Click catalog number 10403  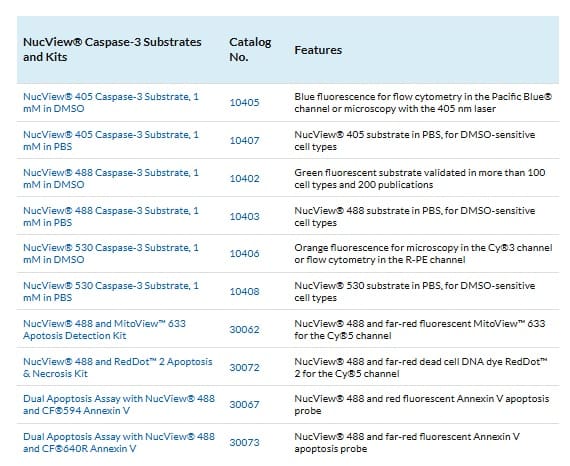(244, 217)
